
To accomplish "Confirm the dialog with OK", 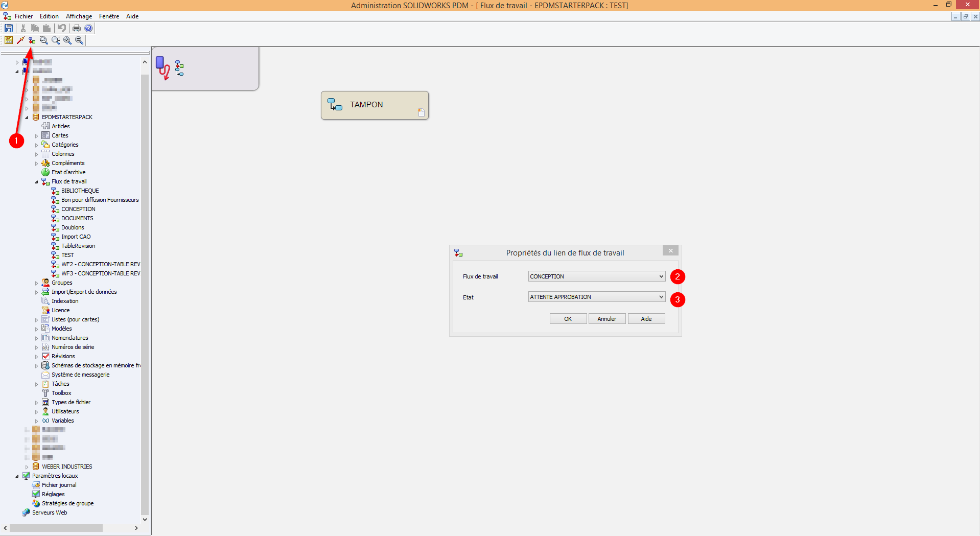I will click(x=568, y=319).
